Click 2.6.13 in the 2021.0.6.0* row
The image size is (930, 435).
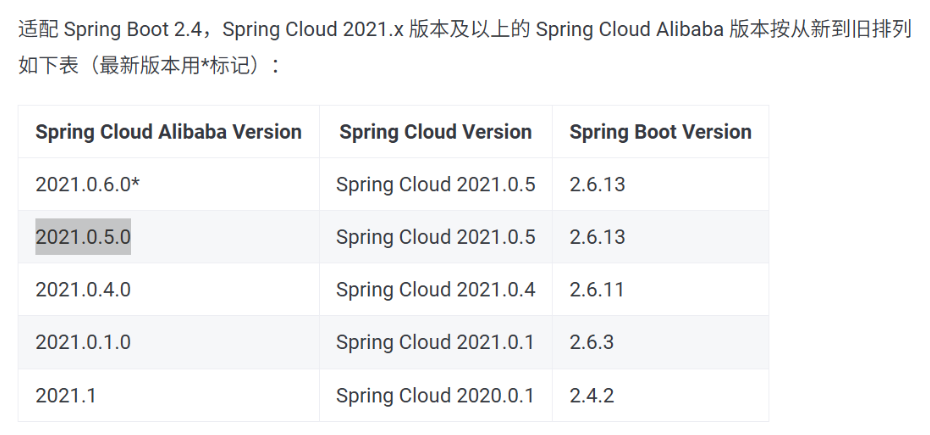pos(660,185)
